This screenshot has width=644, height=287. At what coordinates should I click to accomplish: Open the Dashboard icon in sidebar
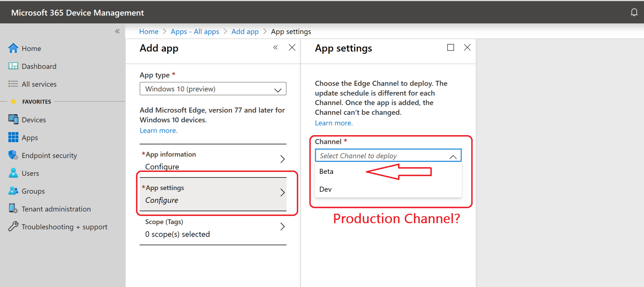click(13, 66)
